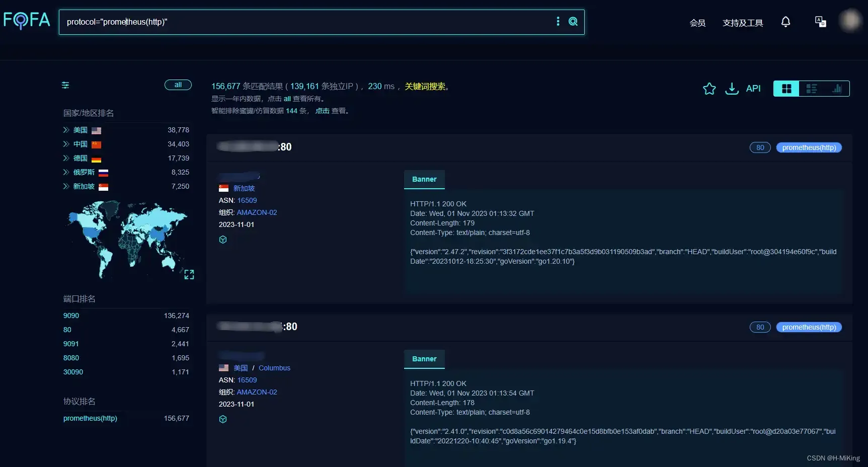Click the API button
Viewport: 868px width, 467px height.
(x=753, y=88)
